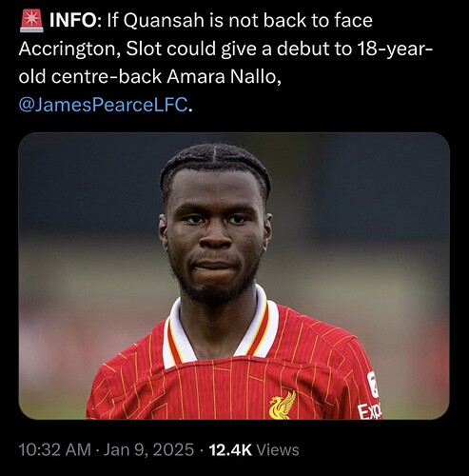Image resolution: width=469 pixels, height=476 pixels.
Task: Click the 10:32 AM timestamp
Action: pyautogui.click(x=55, y=450)
